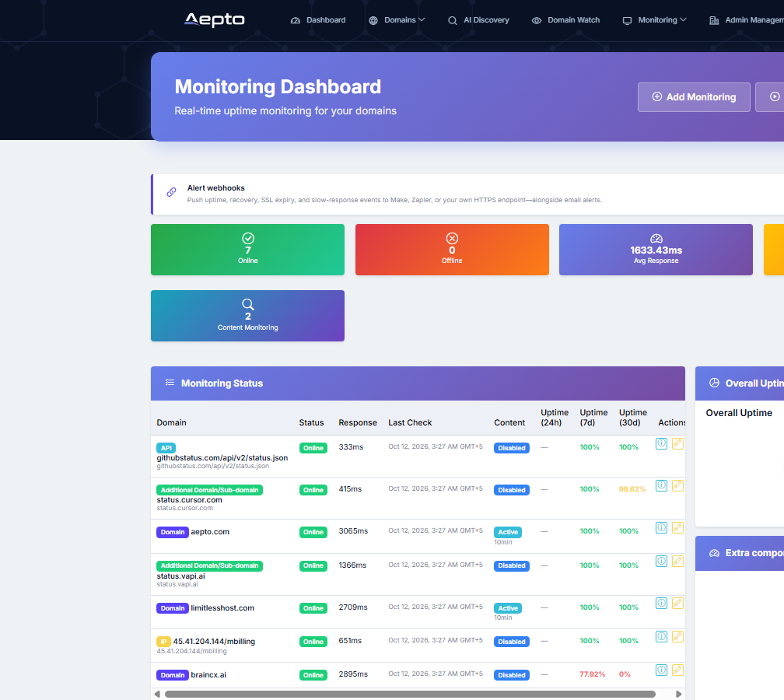Click the limitlesshost.com domain name

point(222,608)
